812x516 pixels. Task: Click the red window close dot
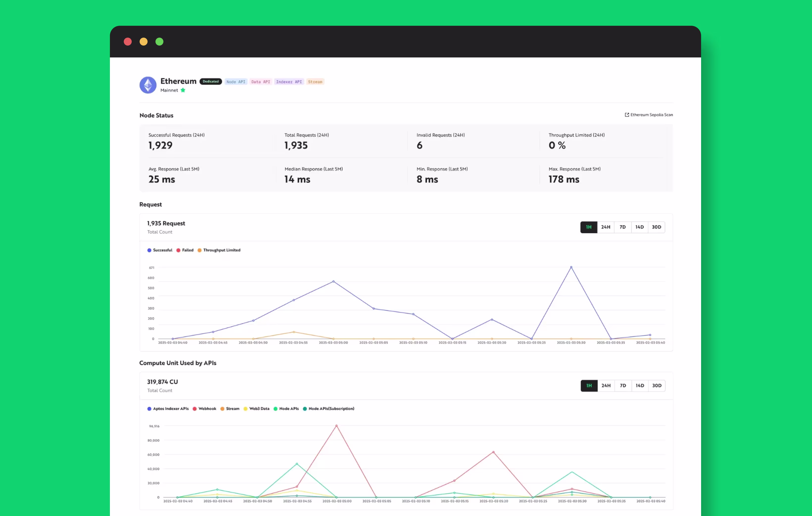(128, 42)
